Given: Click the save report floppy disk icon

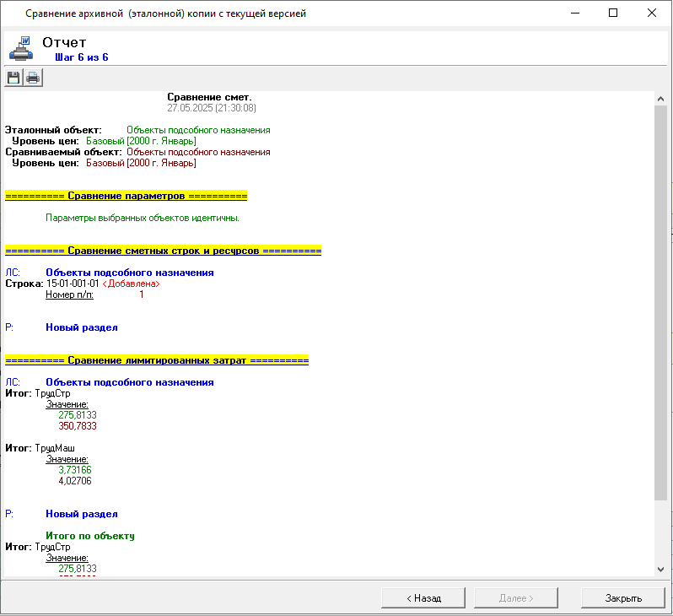Looking at the screenshot, I should click(x=13, y=78).
